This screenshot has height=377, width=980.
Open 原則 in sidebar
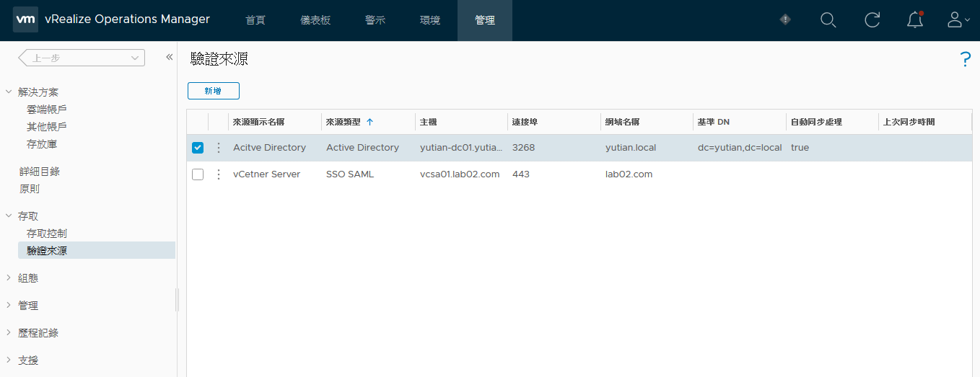[29, 189]
